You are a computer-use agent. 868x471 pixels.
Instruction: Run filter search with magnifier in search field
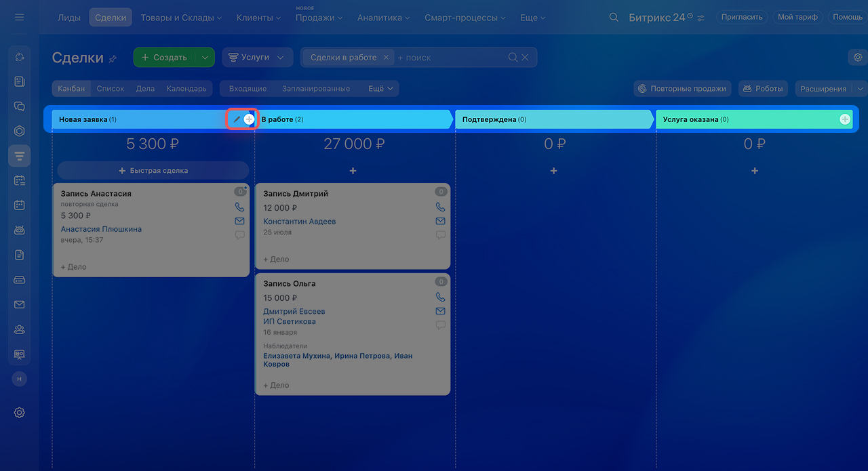pos(513,58)
